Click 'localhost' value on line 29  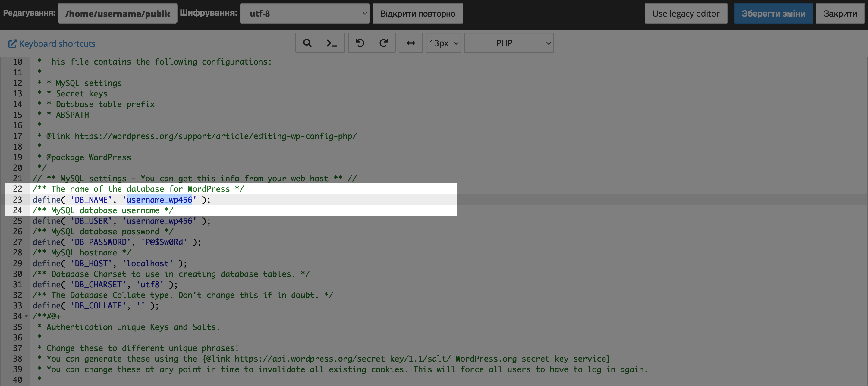[148, 263]
